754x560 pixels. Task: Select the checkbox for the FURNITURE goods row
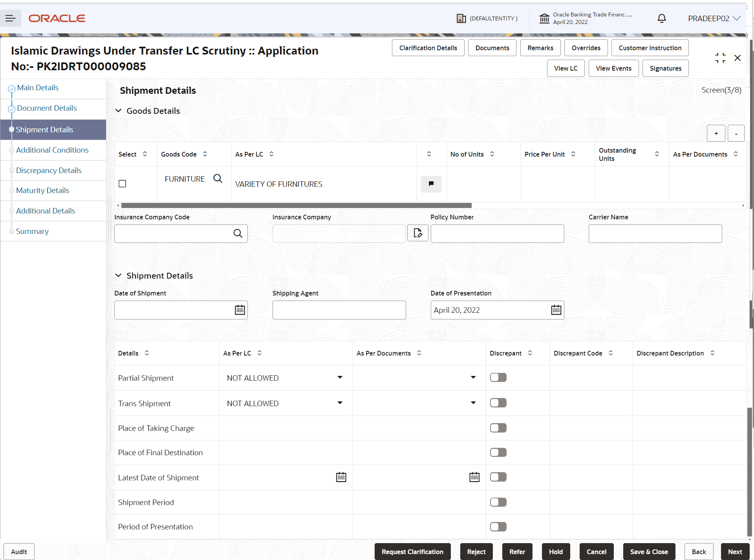click(x=122, y=183)
